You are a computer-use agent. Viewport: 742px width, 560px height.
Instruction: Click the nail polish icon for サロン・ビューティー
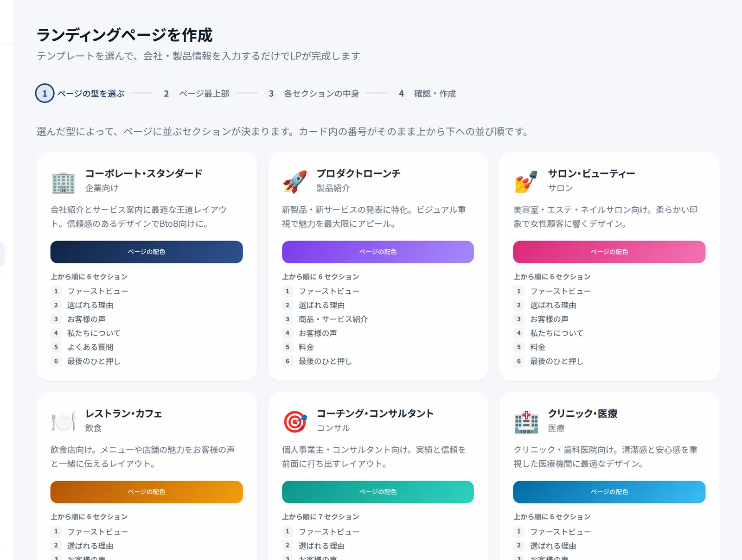[526, 182]
